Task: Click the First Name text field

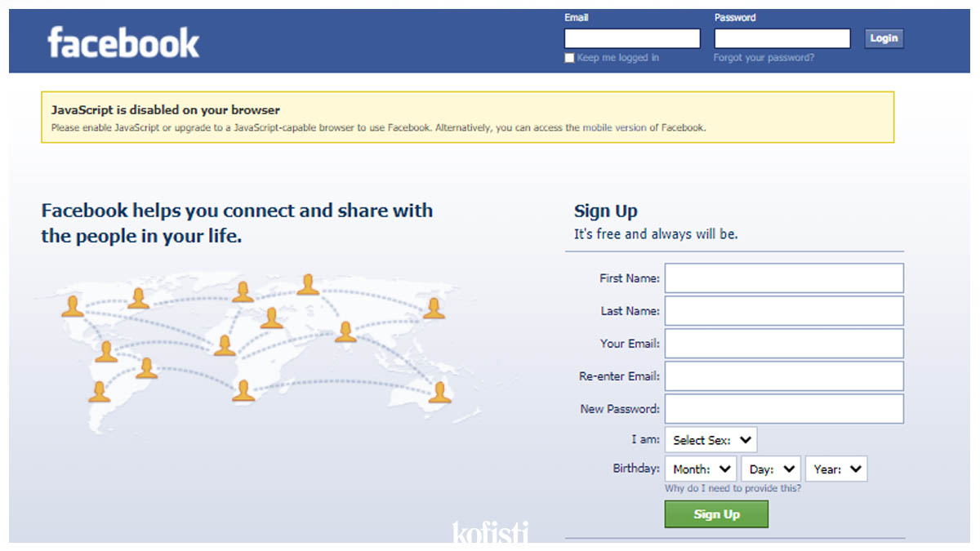Action: [784, 278]
